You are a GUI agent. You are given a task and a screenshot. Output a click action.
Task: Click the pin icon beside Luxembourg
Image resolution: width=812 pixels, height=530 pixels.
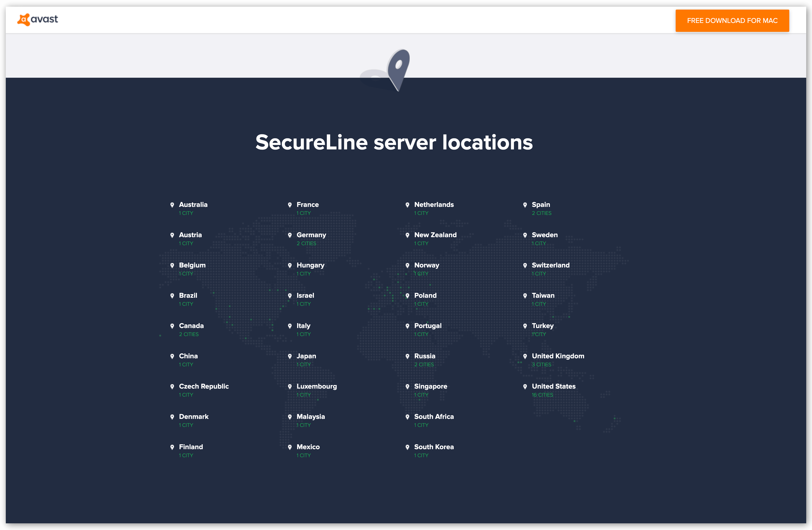[290, 387]
